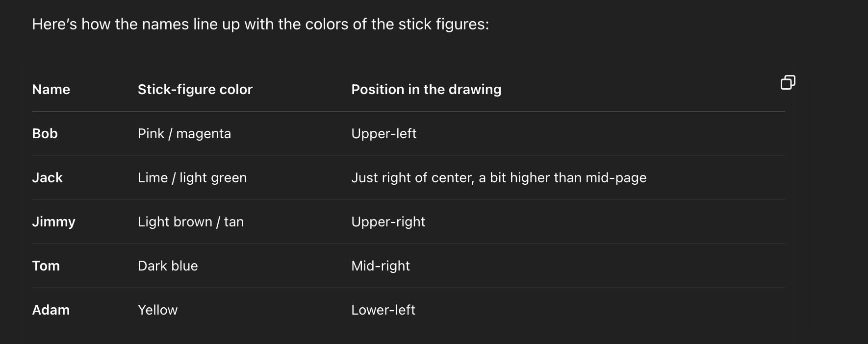868x344 pixels.
Task: Click the Upper-left position cell
Action: coord(383,134)
